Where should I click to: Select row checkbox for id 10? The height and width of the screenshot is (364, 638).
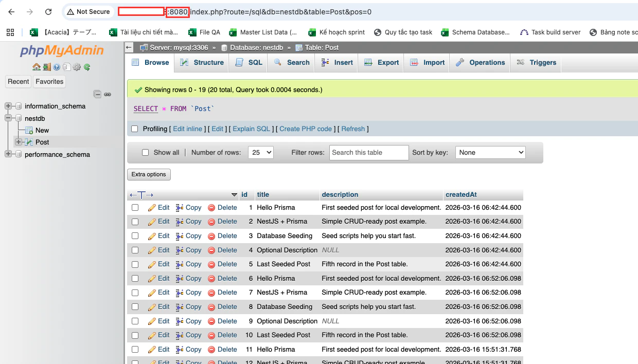135,335
